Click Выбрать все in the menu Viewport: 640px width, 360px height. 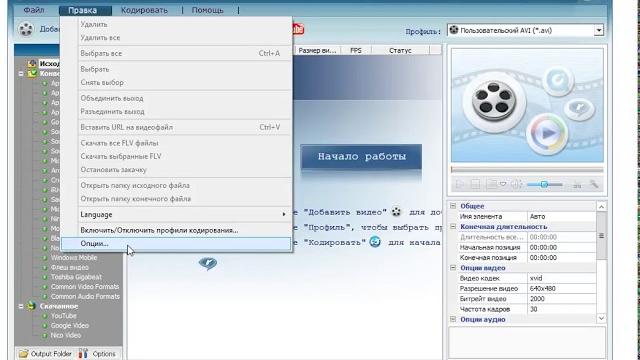[176, 53]
